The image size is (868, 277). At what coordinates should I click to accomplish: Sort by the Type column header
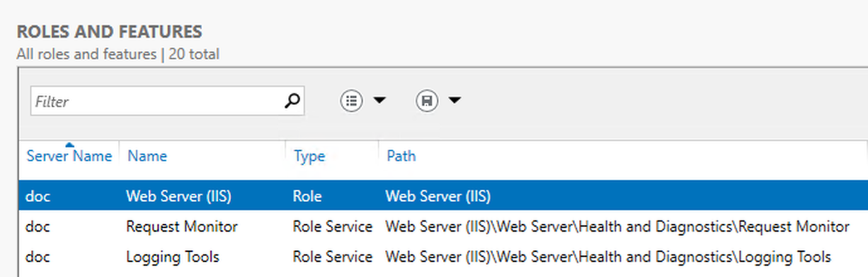click(x=309, y=156)
